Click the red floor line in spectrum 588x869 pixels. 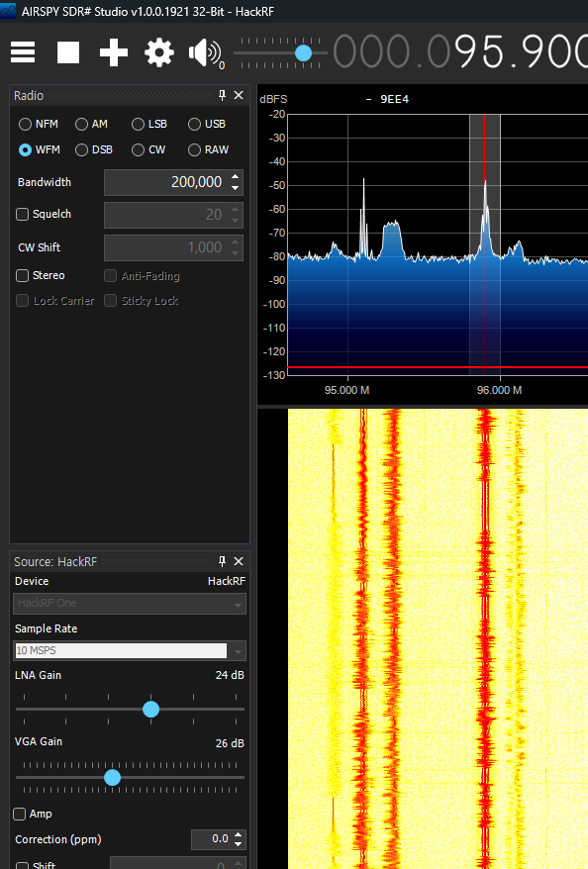438,367
